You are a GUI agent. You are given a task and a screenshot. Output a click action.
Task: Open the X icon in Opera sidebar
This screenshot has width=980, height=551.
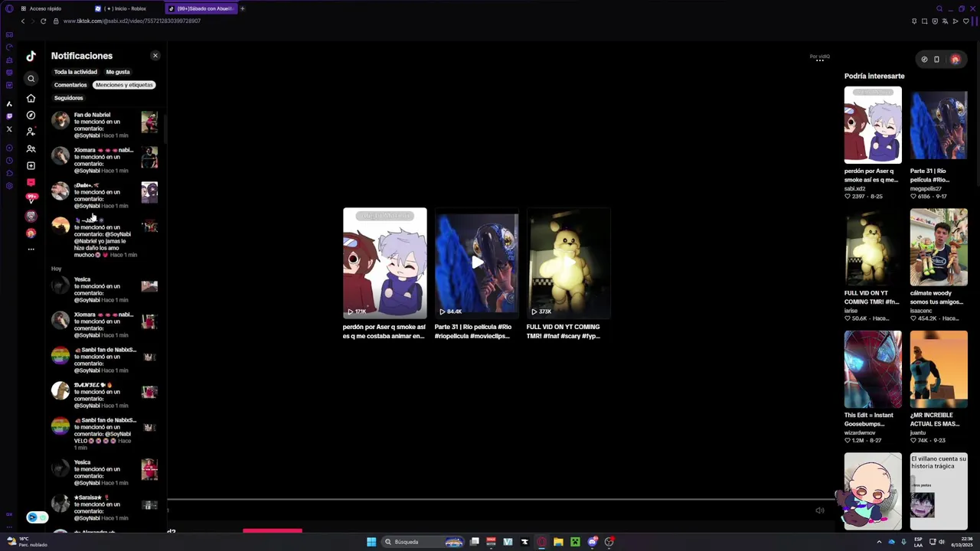(9, 129)
